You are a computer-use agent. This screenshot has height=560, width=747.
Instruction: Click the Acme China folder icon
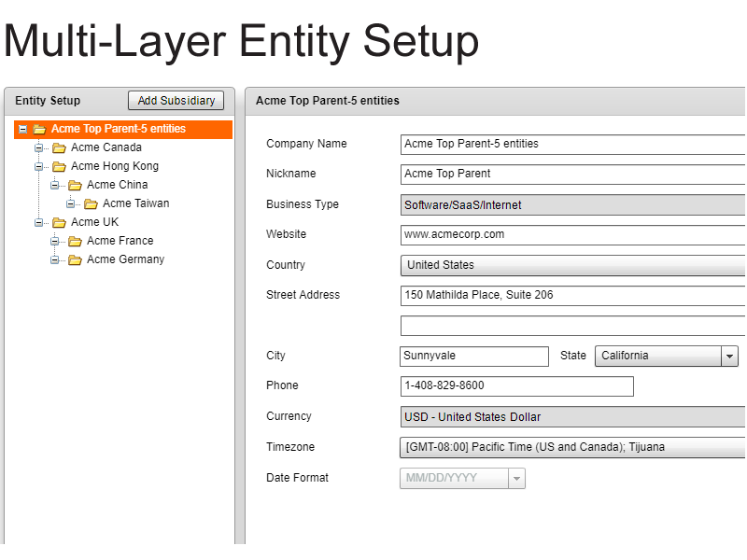tap(75, 185)
